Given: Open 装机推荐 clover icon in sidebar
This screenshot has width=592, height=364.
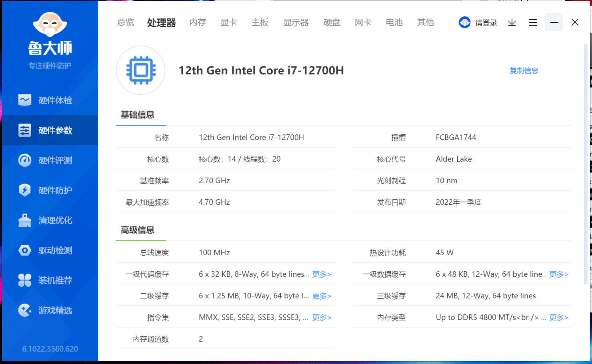Looking at the screenshot, I should click(25, 280).
